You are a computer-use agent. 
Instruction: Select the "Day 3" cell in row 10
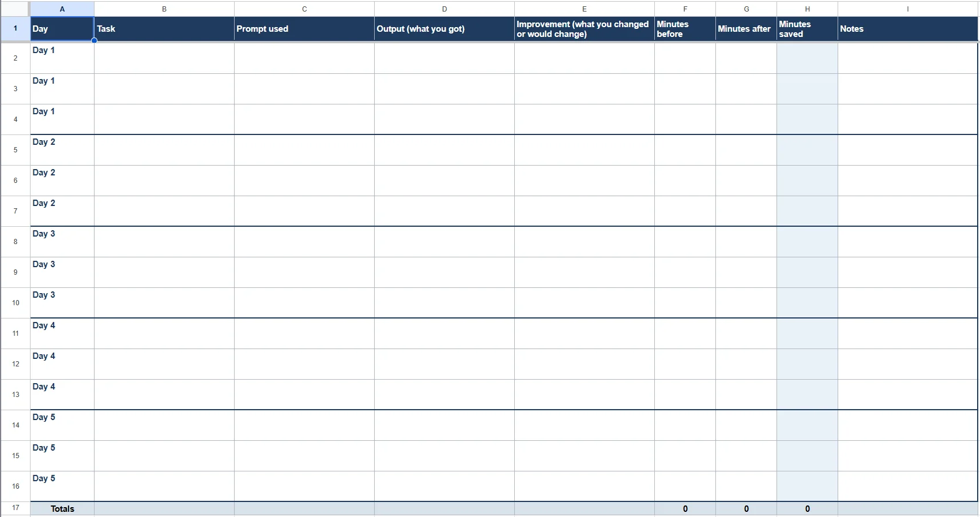[62, 302]
